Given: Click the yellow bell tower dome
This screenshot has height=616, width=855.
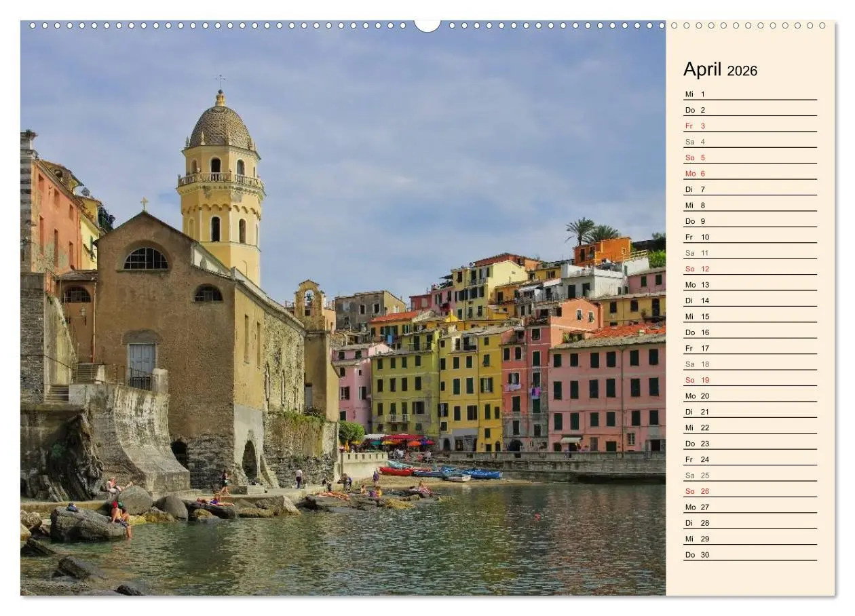Looking at the screenshot, I should tap(221, 127).
